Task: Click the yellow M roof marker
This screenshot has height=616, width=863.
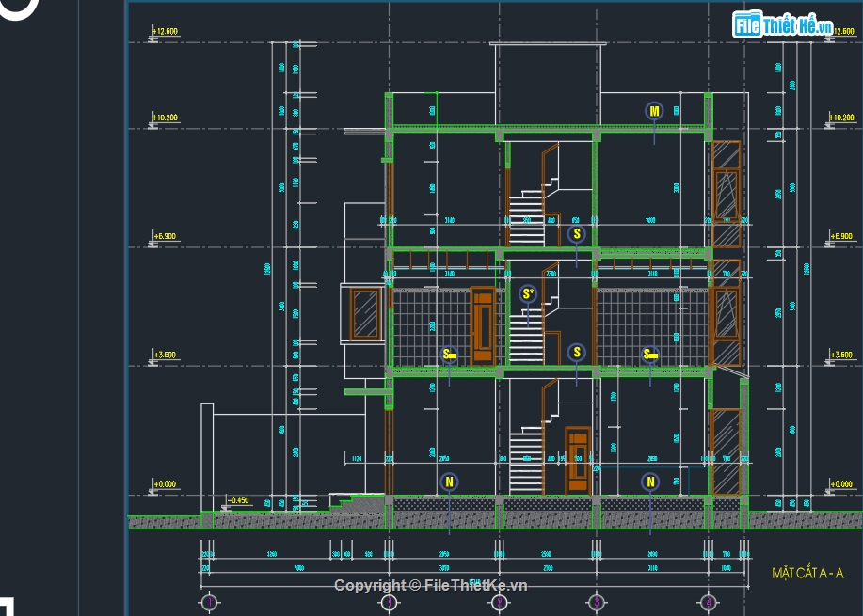Action: [x=654, y=111]
